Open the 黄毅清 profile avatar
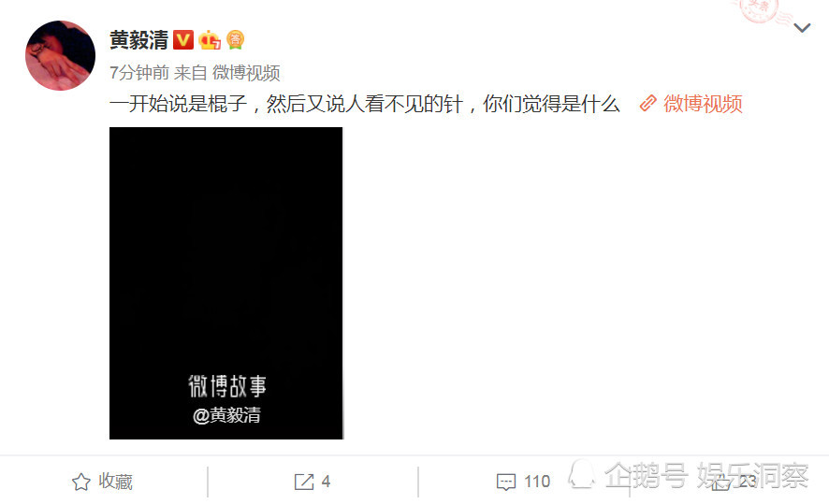 (60, 55)
